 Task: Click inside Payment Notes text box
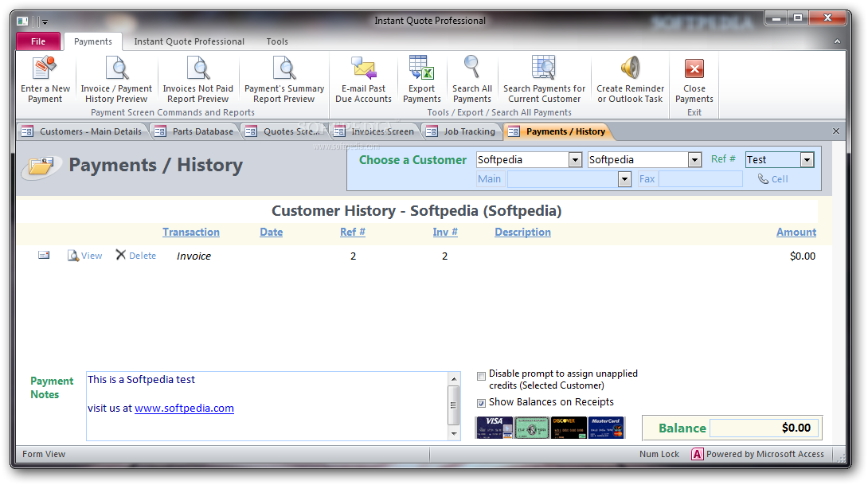click(267, 406)
